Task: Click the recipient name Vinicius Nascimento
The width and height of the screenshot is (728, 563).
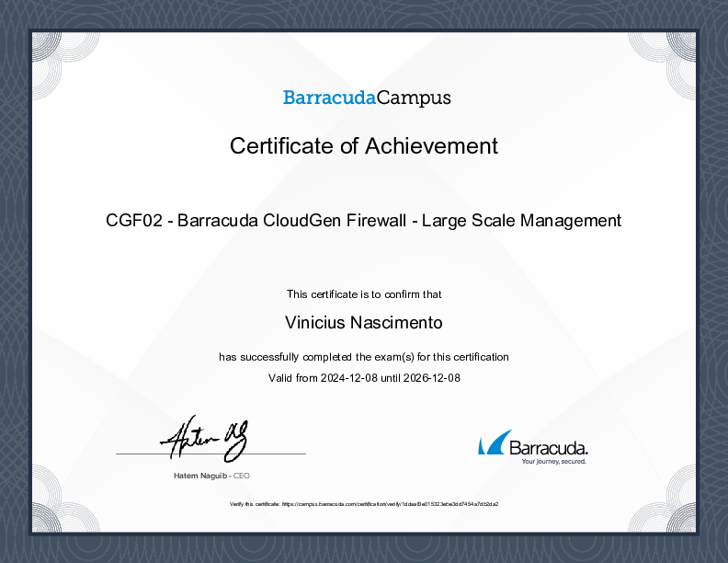Action: [364, 323]
